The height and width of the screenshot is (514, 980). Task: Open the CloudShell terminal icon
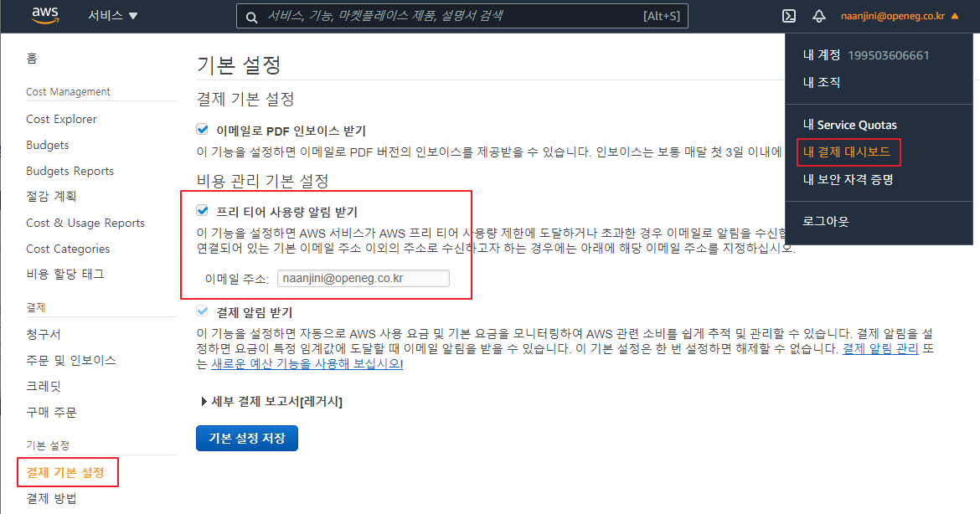click(789, 16)
